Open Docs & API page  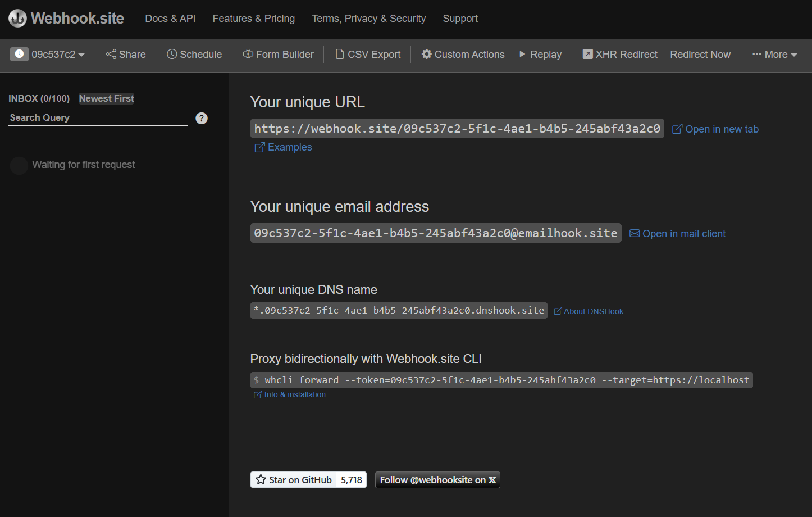(x=170, y=19)
